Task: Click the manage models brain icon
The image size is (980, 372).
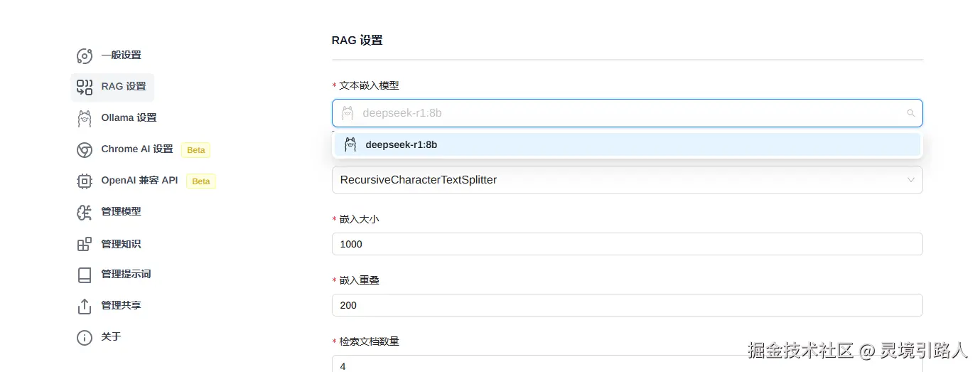Action: pos(85,212)
